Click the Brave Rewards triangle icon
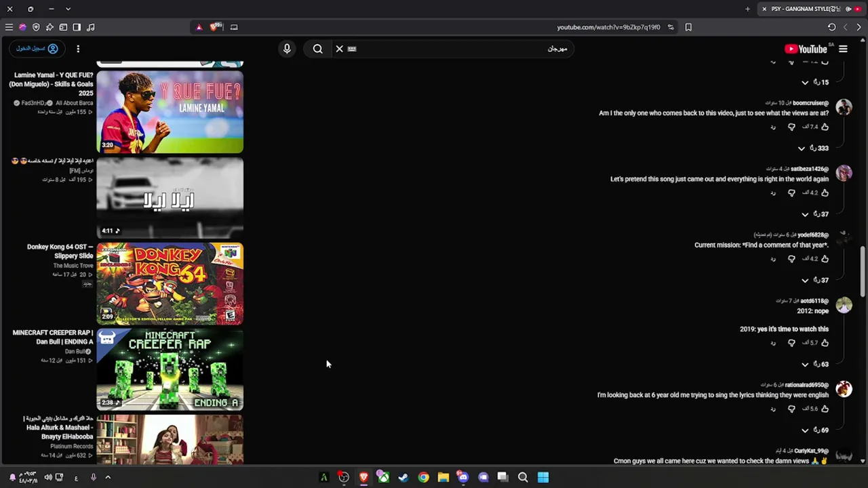 point(199,27)
